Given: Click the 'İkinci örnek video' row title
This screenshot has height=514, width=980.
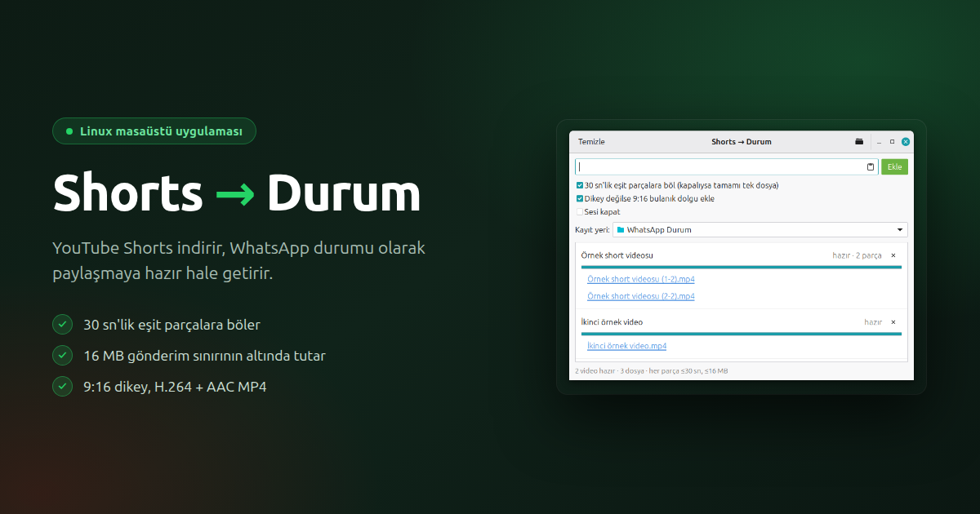Looking at the screenshot, I should point(612,322).
